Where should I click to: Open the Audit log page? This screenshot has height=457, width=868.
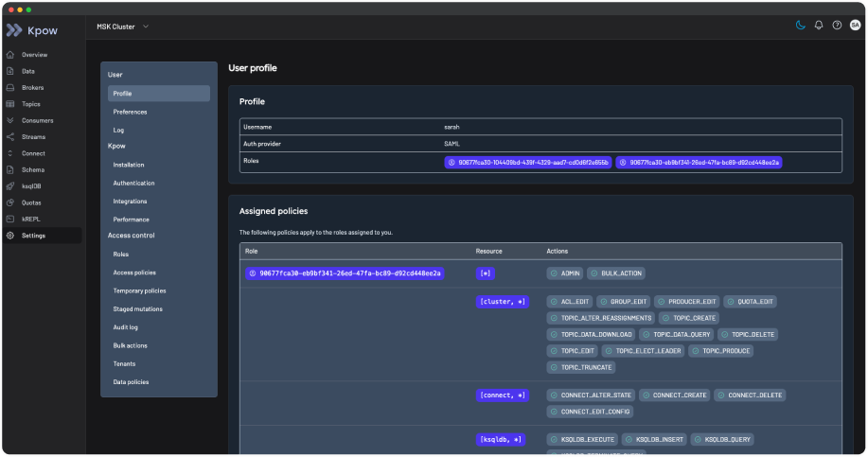click(126, 327)
